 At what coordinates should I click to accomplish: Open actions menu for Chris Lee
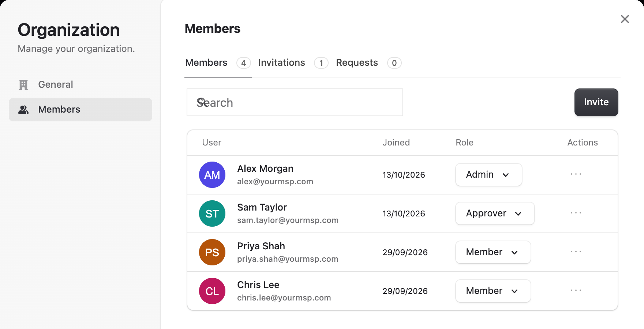(576, 291)
